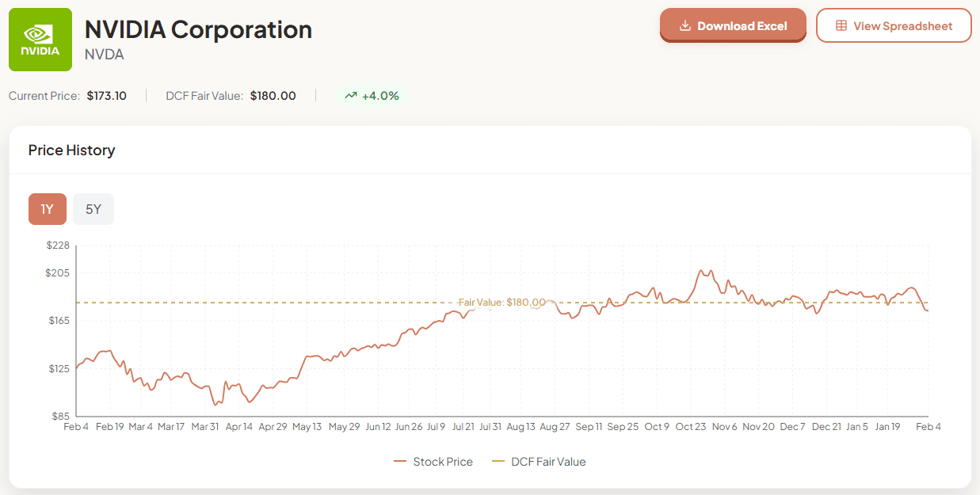
Task: Click the +4.0% percentage badge
Action: click(372, 94)
